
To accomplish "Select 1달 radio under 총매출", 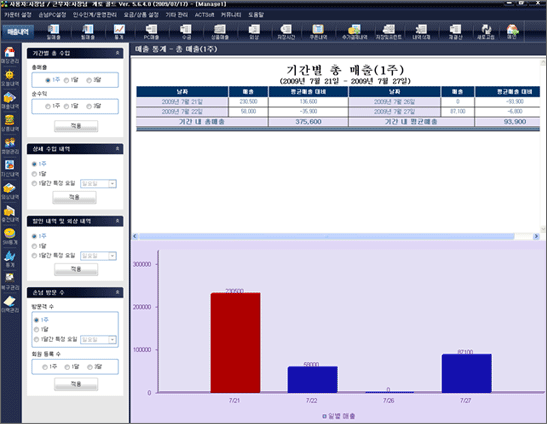I will pyautogui.click(x=66, y=80).
